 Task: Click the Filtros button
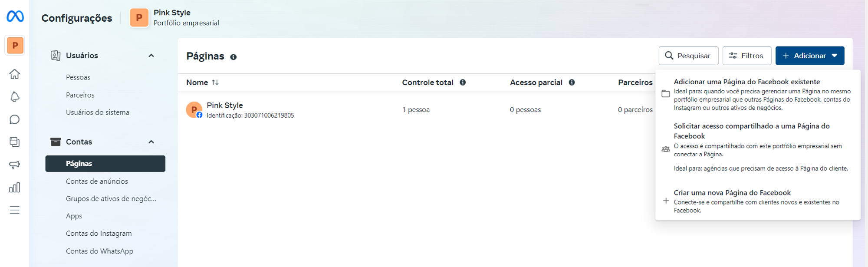coord(747,56)
